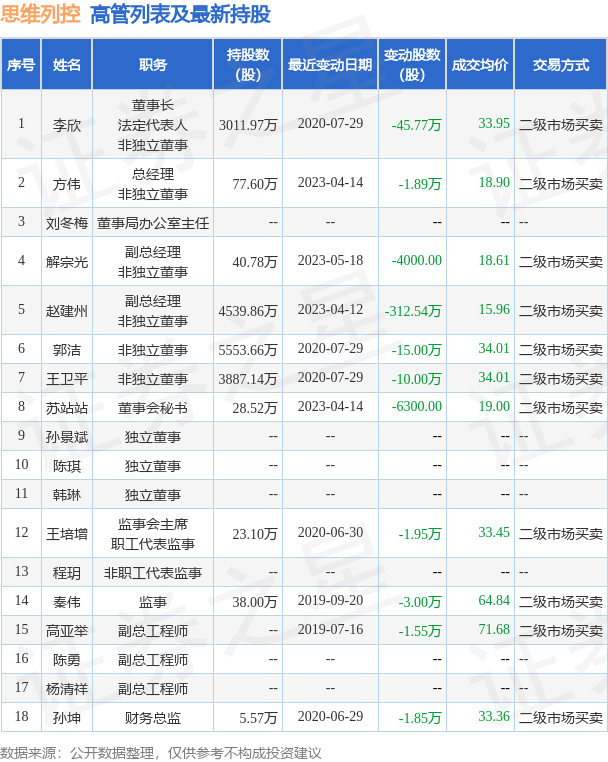Image resolution: width=608 pixels, height=762 pixels.
Task: Click the 变动股数(股) column header
Action: click(x=412, y=65)
